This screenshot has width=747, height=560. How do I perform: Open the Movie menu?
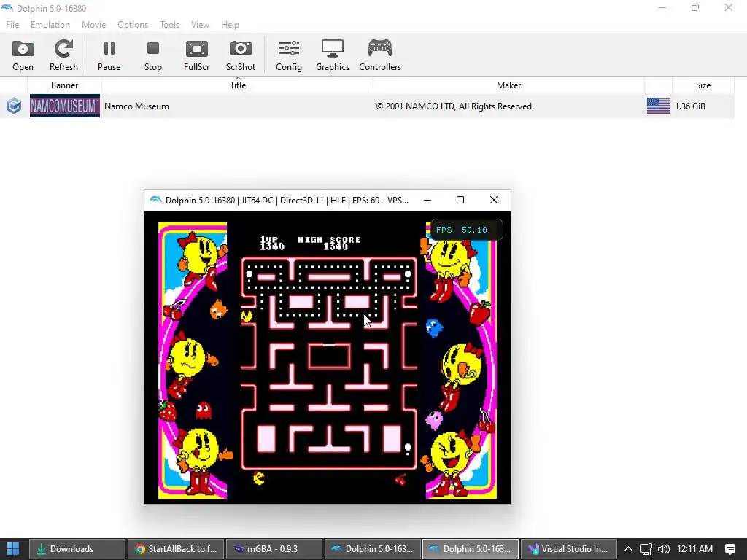(x=93, y=25)
